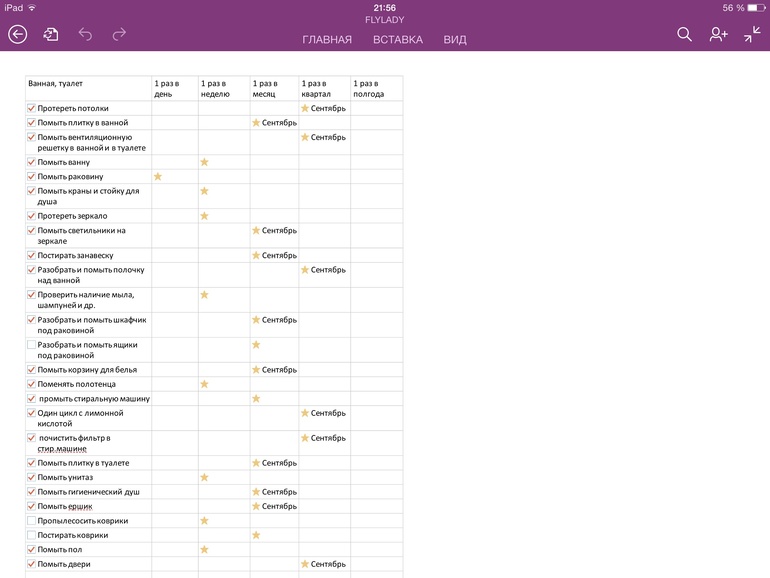Share notebook via add person icon
Viewport: 770px width, 578px height.
pyautogui.click(x=718, y=35)
